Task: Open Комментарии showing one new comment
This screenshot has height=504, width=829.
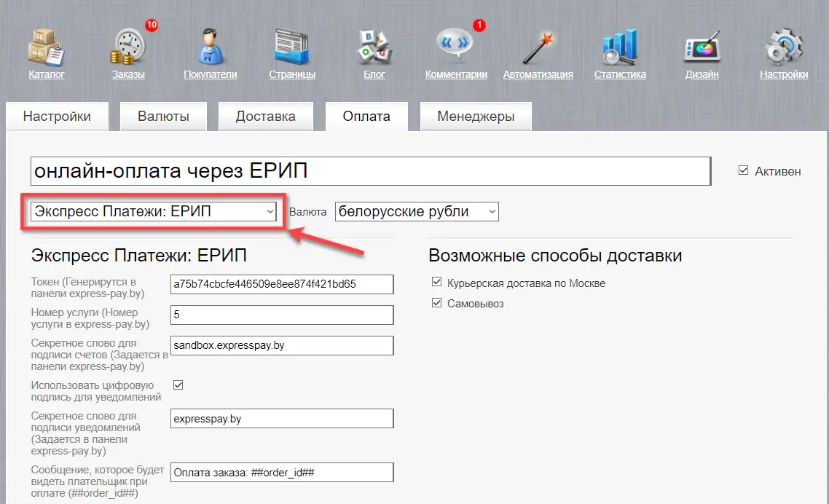Action: click(x=456, y=45)
